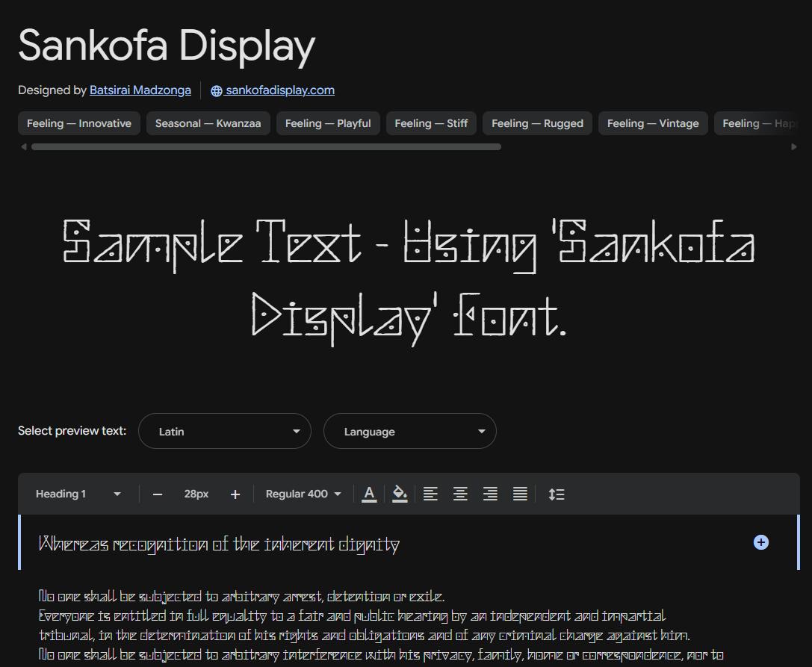
Task: Select the Feeling — Playful tag
Action: tap(328, 123)
